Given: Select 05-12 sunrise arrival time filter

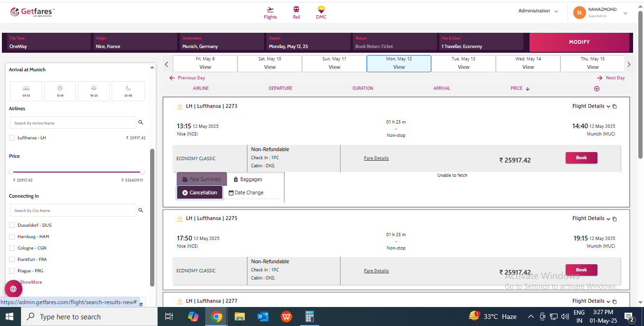Looking at the screenshot, I should (x=26, y=91).
